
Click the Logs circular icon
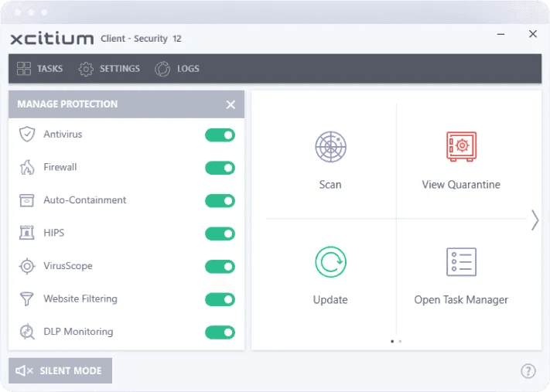click(x=162, y=69)
